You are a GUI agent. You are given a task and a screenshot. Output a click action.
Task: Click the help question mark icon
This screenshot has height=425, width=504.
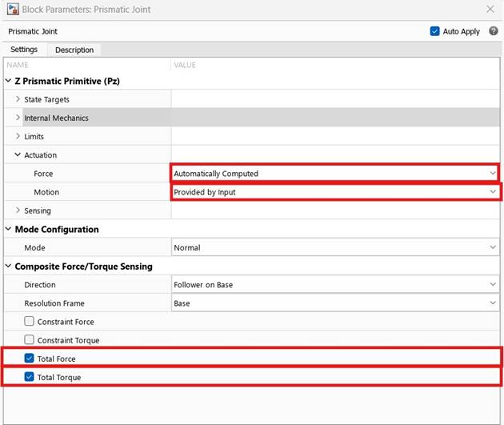[494, 31]
